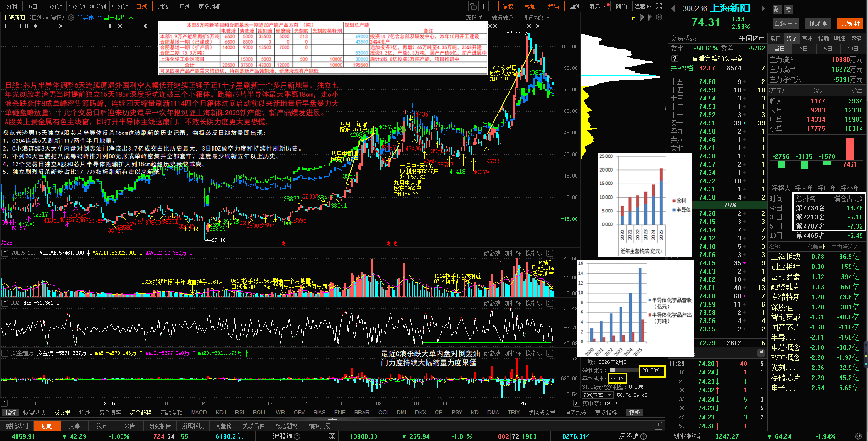Image resolution: width=868 pixels, height=441 pixels.
Task: Select the 研究报告 bottom tab
Action: pyautogui.click(x=160, y=426)
